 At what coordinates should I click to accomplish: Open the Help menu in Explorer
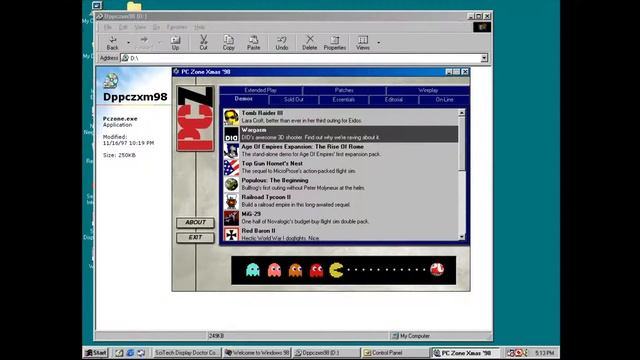[199, 27]
